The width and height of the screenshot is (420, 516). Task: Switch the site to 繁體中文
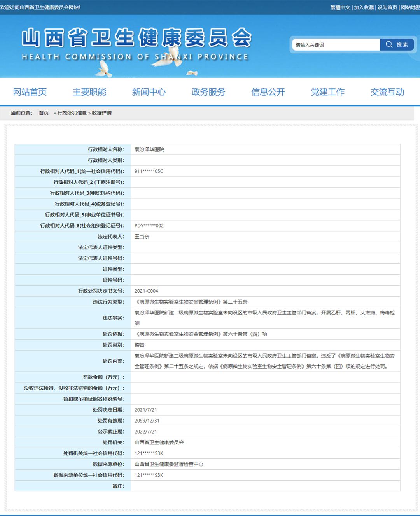point(340,7)
